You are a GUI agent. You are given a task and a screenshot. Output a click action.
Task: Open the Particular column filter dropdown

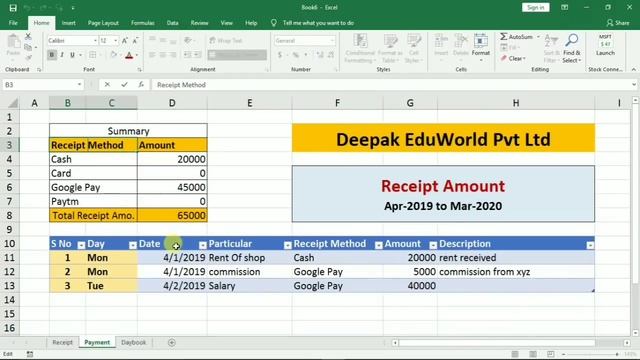pyautogui.click(x=287, y=245)
